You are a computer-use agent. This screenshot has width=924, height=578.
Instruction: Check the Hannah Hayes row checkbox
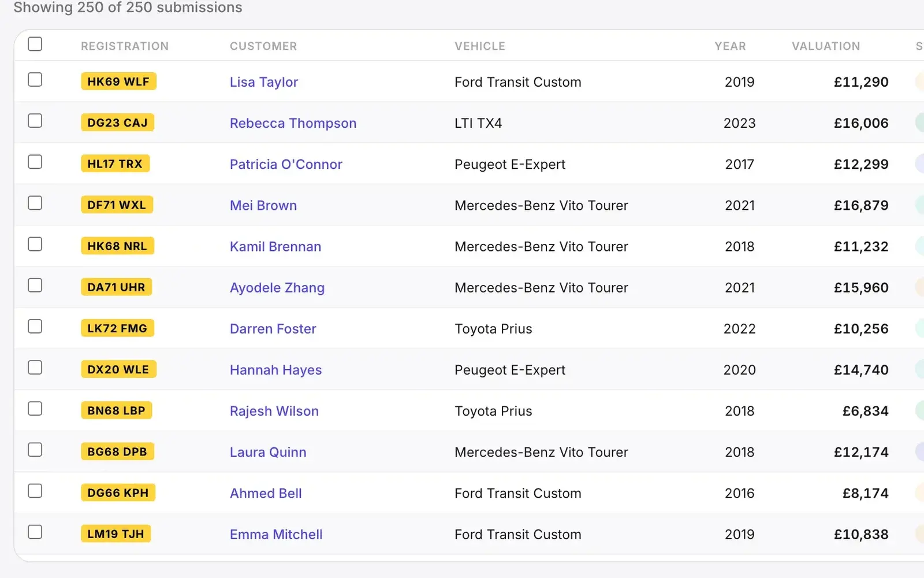35,367
